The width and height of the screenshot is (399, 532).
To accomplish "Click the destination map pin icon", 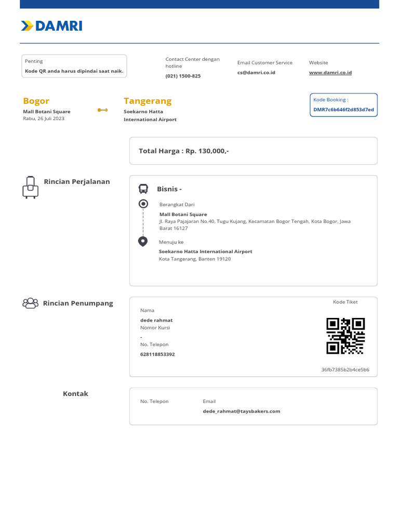I will (x=143, y=241).
